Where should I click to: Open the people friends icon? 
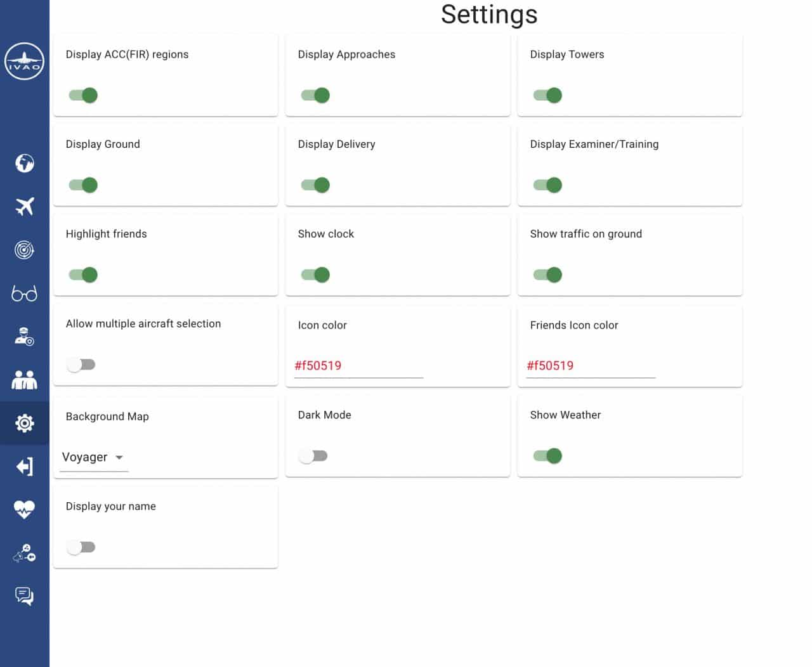24,380
